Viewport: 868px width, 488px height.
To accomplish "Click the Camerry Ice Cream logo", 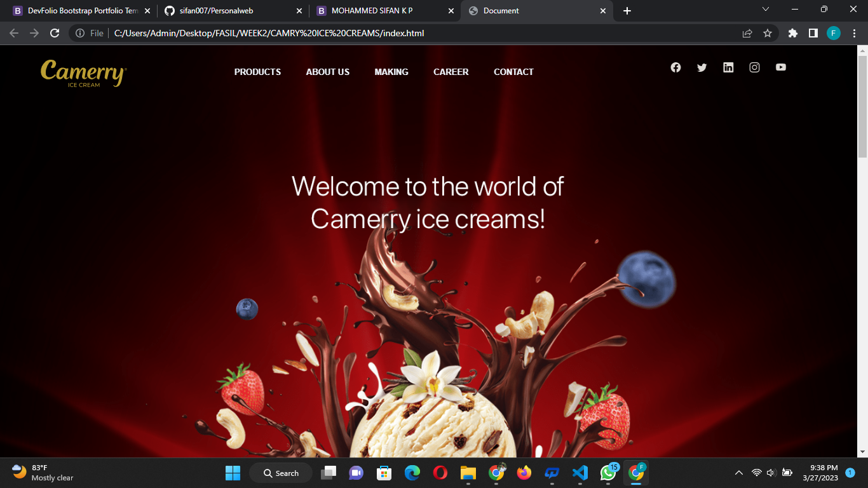I will pos(83,73).
